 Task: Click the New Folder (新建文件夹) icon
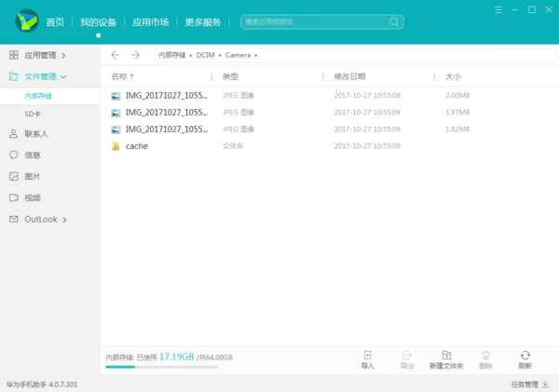point(446,356)
